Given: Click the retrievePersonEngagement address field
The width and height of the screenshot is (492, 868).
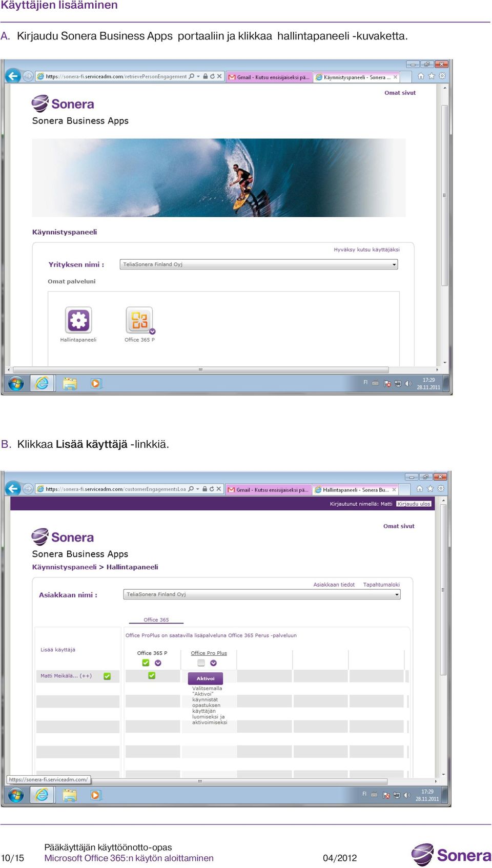Looking at the screenshot, I should coord(116,76).
